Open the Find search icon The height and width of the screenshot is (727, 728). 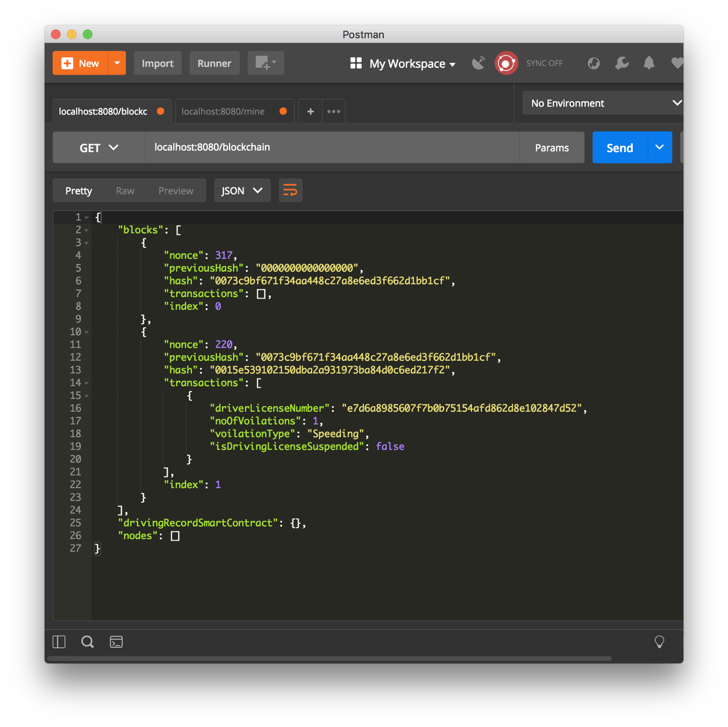pyautogui.click(x=87, y=642)
